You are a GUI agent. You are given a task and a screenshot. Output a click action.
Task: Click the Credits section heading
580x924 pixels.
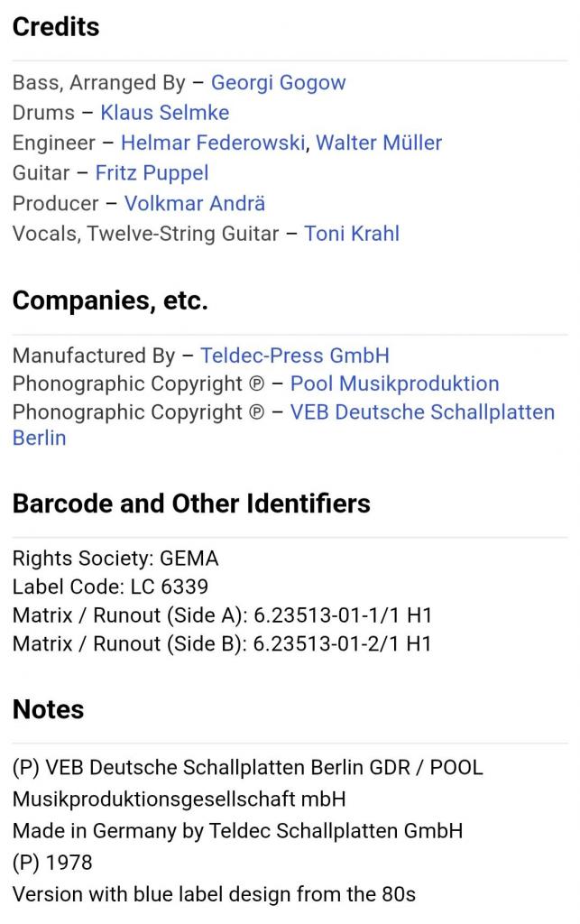coord(56,27)
